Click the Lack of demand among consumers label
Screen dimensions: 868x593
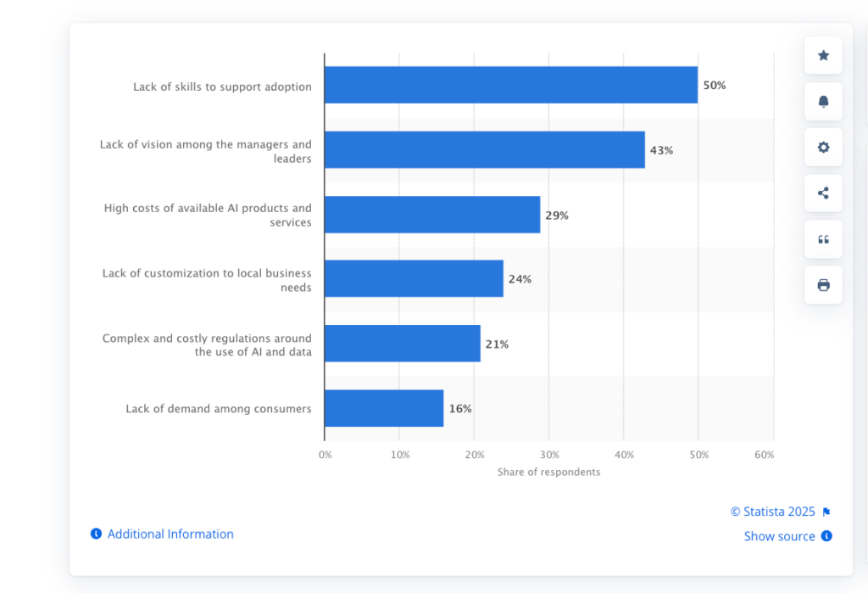[x=219, y=409]
